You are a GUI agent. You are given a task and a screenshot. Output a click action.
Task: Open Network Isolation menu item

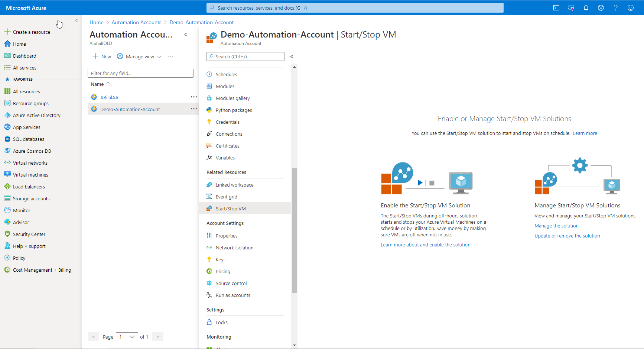[x=234, y=248]
